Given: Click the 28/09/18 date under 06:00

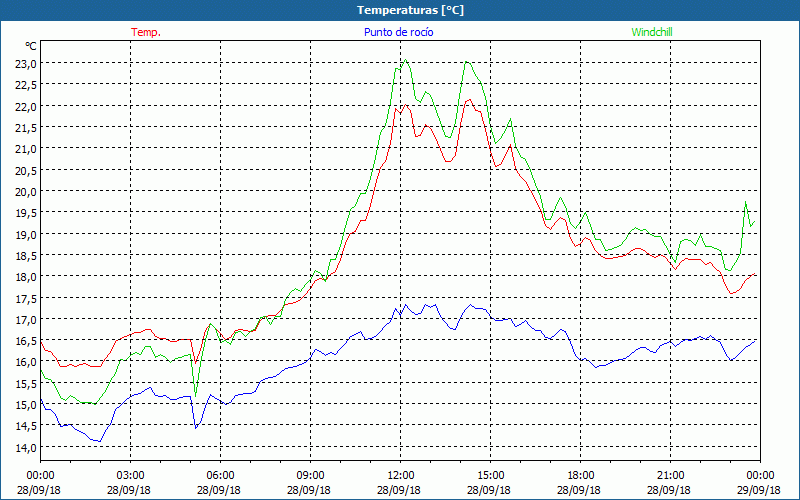Looking at the screenshot, I should [219, 490].
